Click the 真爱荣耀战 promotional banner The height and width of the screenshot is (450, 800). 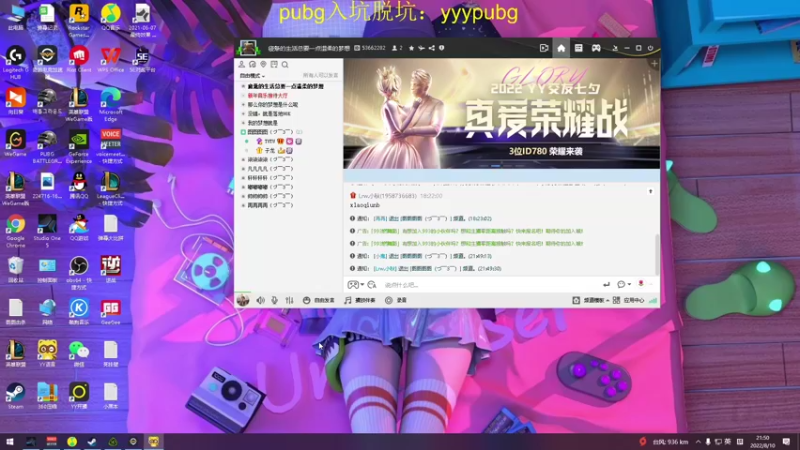502,113
